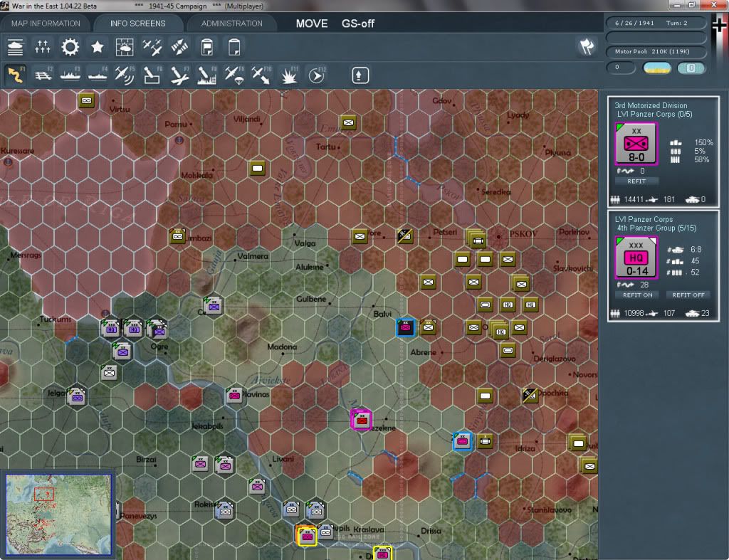
Task: Select the F1 move mode
Action: [x=16, y=75]
